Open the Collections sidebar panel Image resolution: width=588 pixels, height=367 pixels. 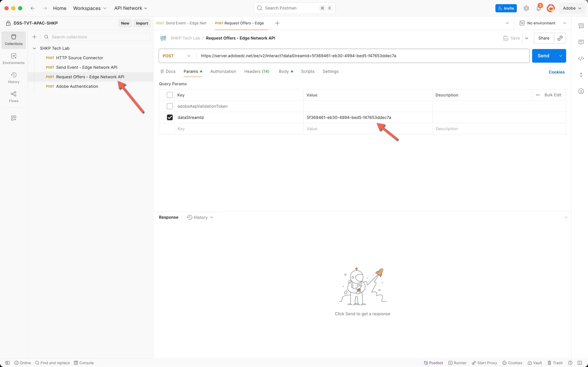[x=14, y=40]
